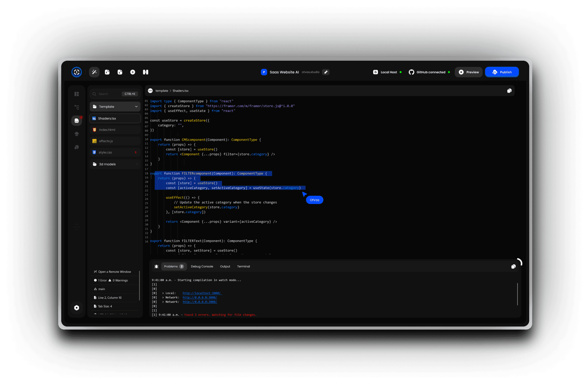Click the Search files input field

click(x=115, y=94)
